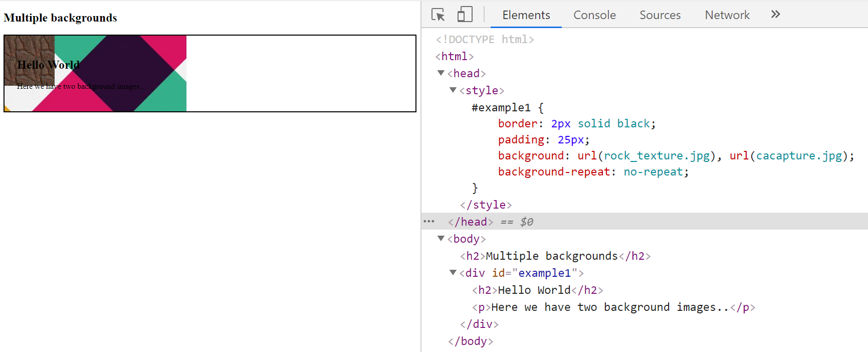Select the html opening tag
This screenshot has width=868, height=352.
pos(454,57)
